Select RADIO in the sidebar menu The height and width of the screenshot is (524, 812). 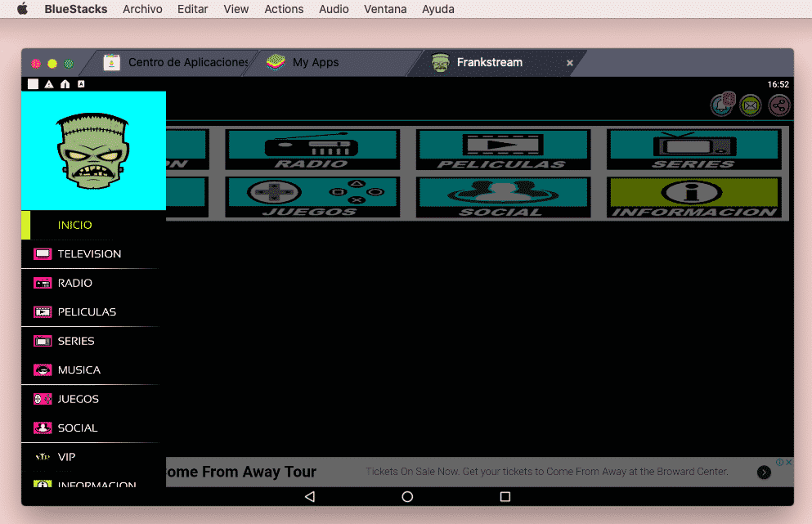pos(93,283)
